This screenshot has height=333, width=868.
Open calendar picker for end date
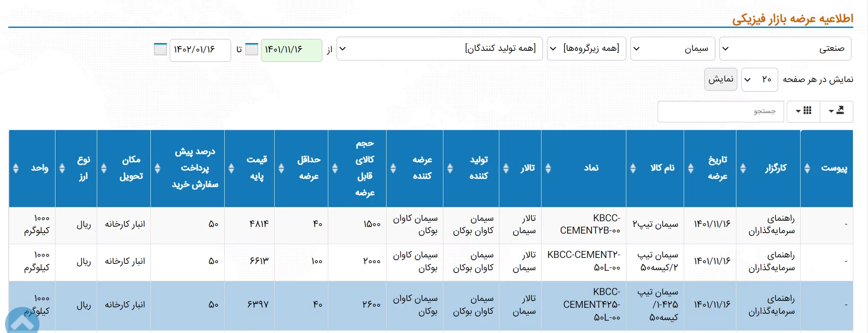point(160,49)
